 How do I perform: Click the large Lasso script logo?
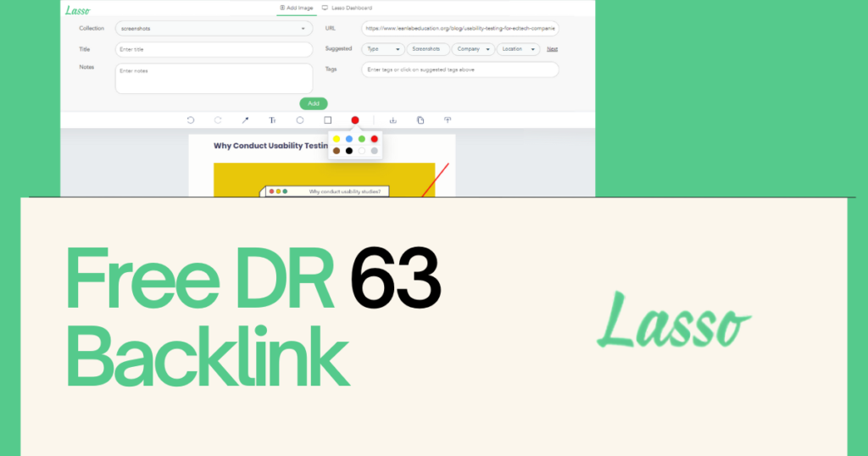pyautogui.click(x=674, y=320)
